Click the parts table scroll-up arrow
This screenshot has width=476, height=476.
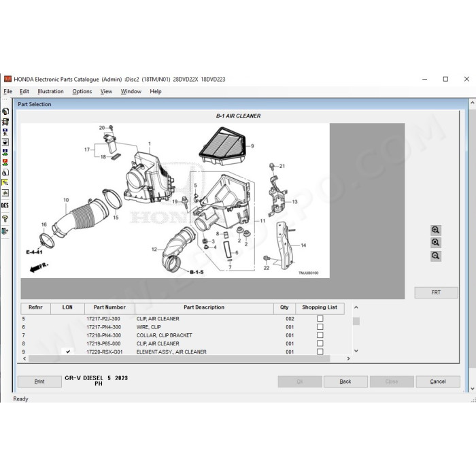pos(356,307)
